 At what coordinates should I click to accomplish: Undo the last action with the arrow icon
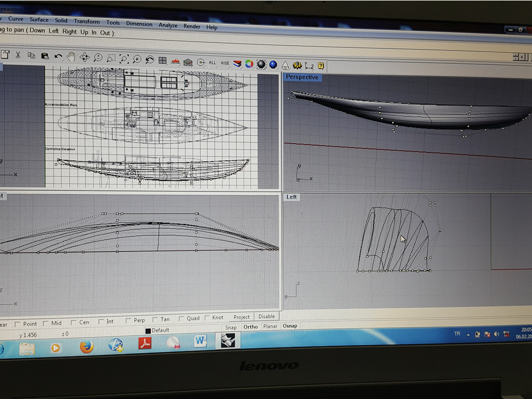tap(58, 56)
